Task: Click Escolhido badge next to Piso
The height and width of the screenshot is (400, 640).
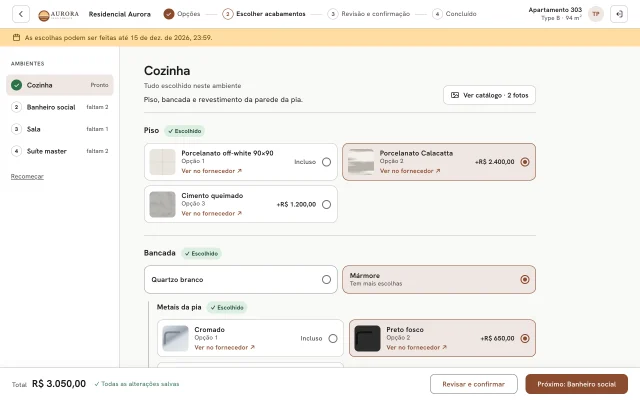Action: pyautogui.click(x=184, y=131)
